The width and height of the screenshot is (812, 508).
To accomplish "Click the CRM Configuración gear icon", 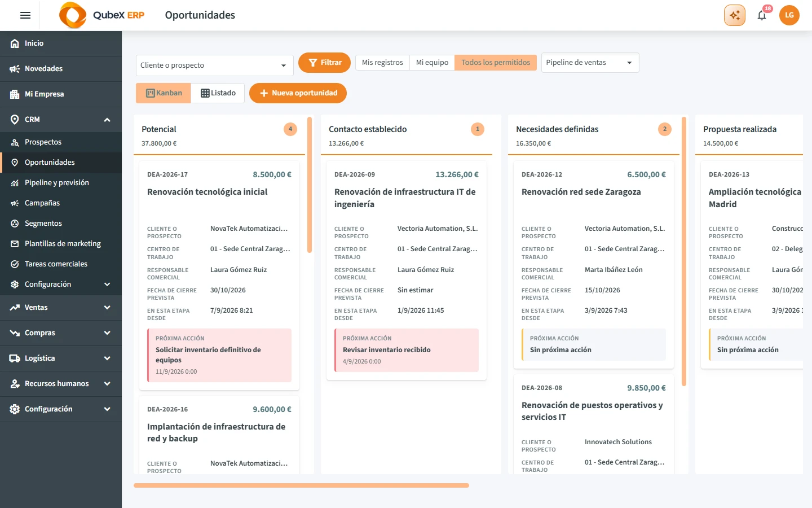I will 15,284.
